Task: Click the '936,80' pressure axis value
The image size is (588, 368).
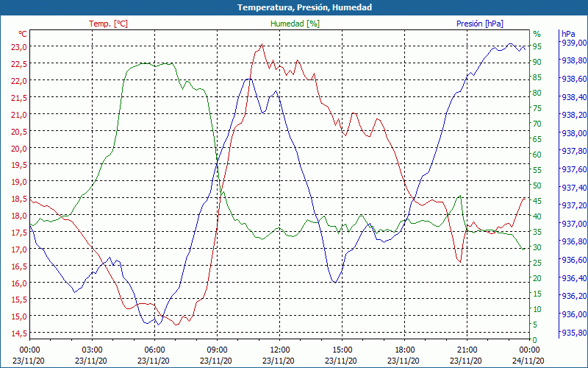Action: [x=574, y=242]
